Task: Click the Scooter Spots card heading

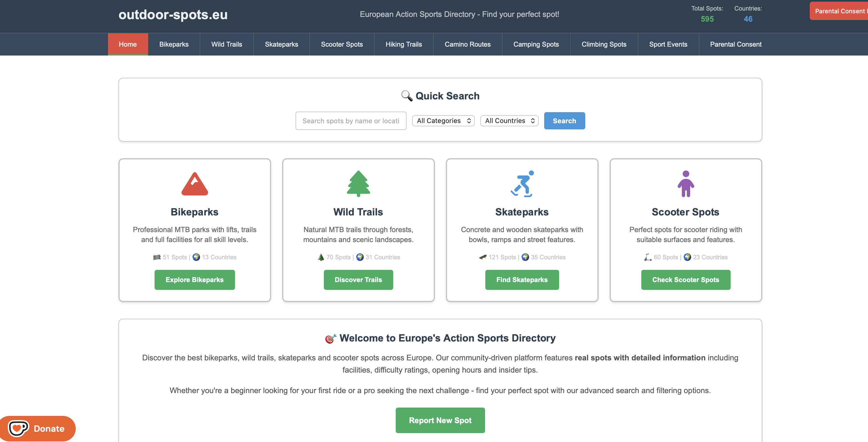Action: point(685,212)
